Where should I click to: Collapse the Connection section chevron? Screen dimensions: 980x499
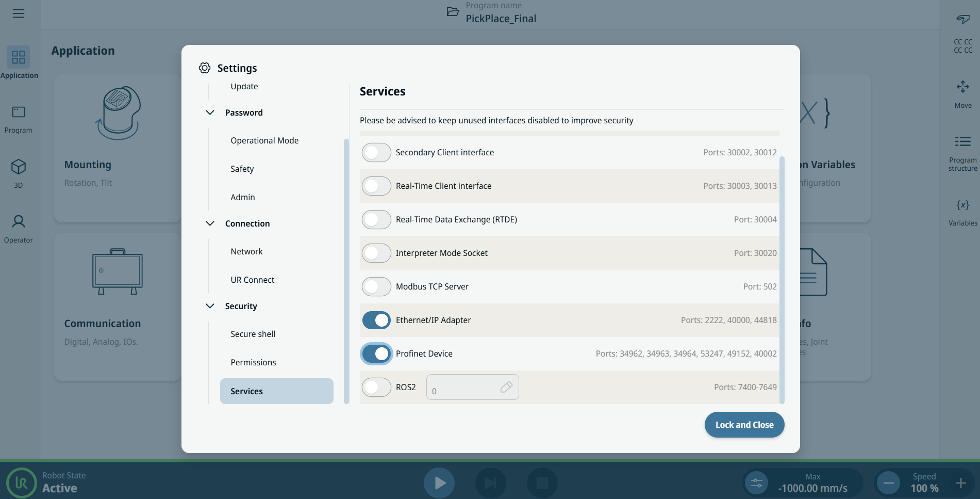pos(210,223)
